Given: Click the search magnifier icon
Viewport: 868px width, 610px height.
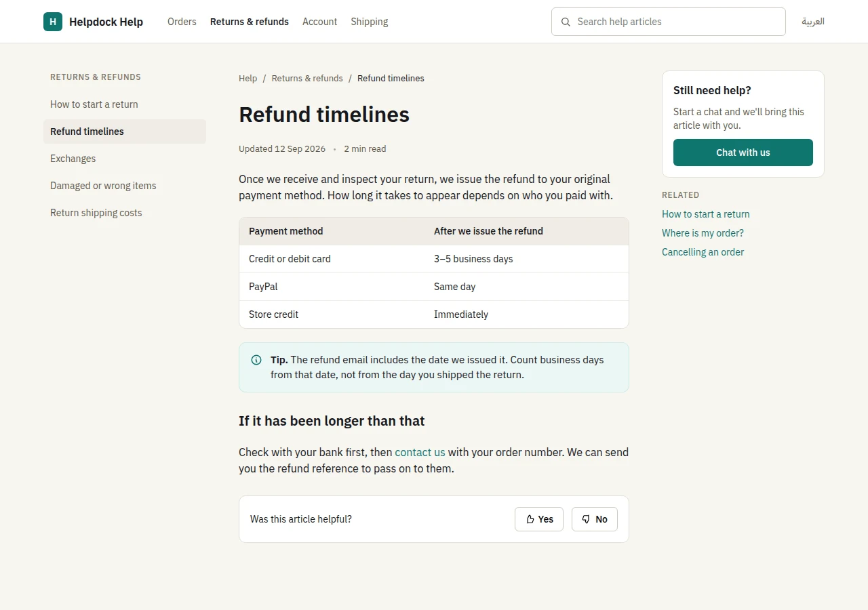Looking at the screenshot, I should [x=566, y=22].
